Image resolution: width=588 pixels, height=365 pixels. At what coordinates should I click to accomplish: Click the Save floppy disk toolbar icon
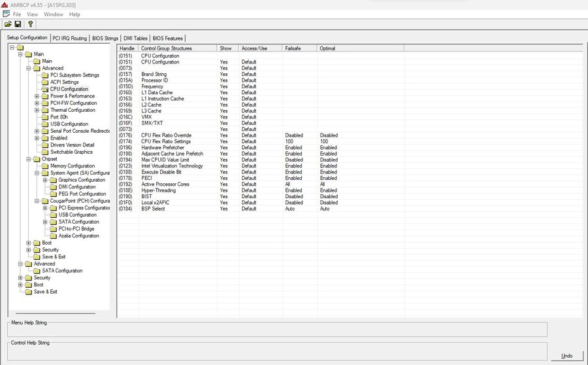(x=18, y=24)
